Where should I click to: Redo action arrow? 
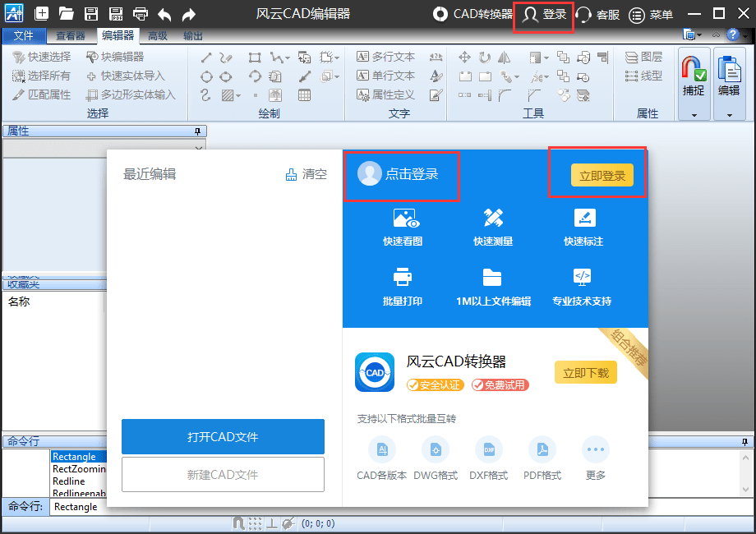189,15
